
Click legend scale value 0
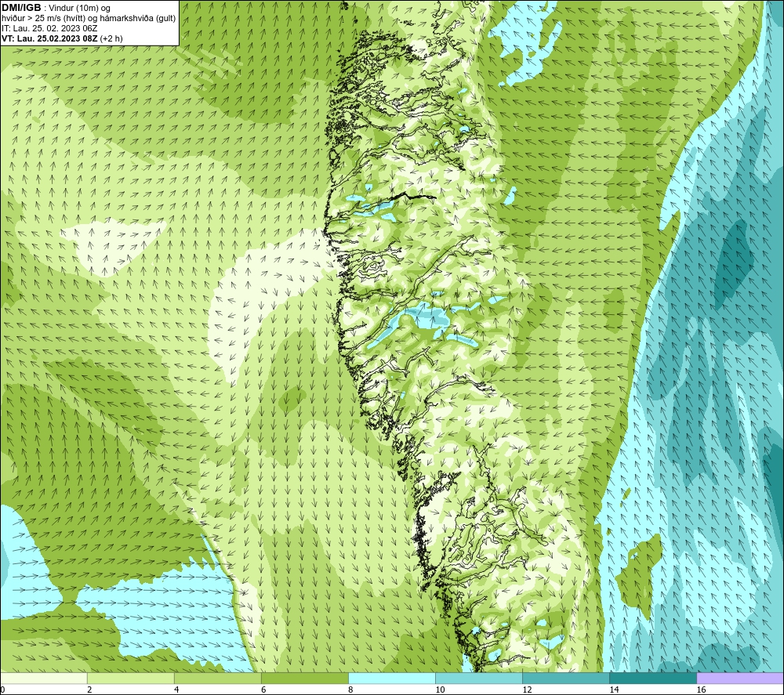click(x=2, y=690)
